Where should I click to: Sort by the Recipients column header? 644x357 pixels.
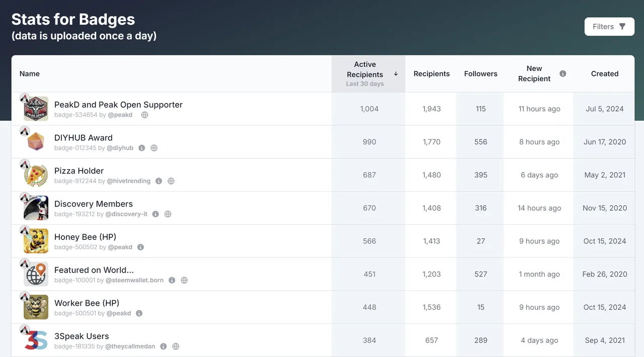pyautogui.click(x=432, y=74)
